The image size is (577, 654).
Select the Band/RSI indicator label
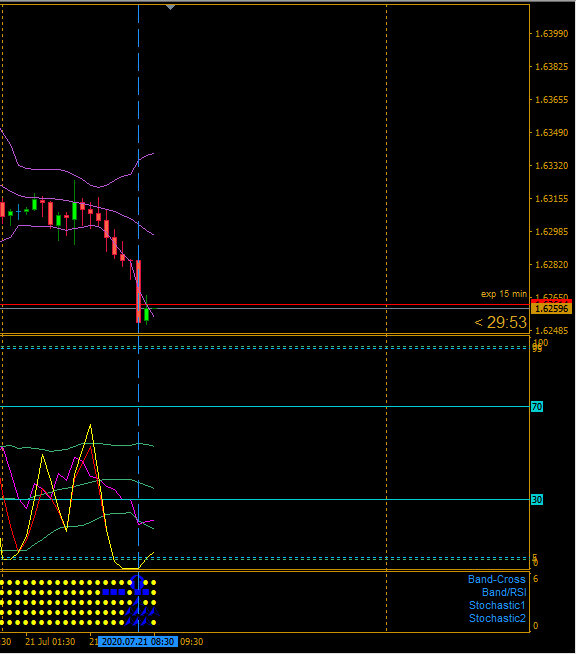(x=504, y=592)
